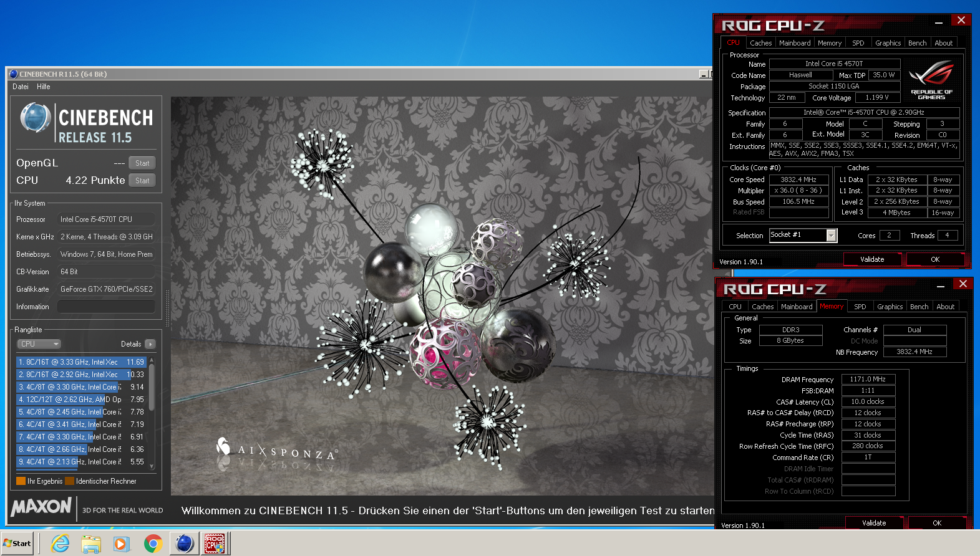
Task: Click the ranking list scroll-down arrow
Action: tap(152, 466)
